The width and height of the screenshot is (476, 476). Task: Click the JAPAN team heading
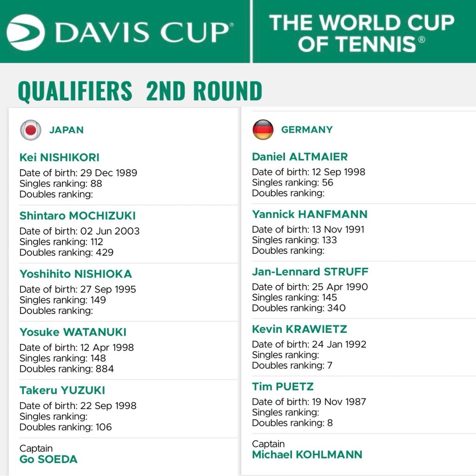click(x=66, y=130)
